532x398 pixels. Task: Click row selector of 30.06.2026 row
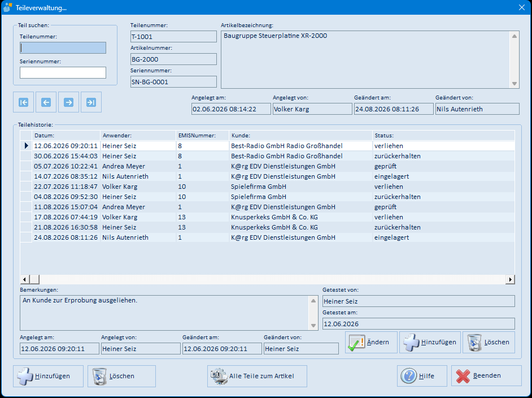point(26,156)
